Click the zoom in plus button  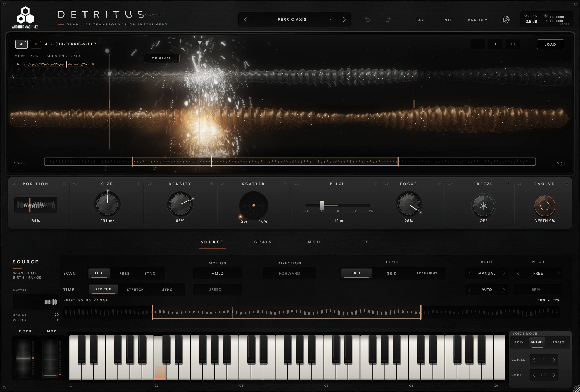point(495,44)
